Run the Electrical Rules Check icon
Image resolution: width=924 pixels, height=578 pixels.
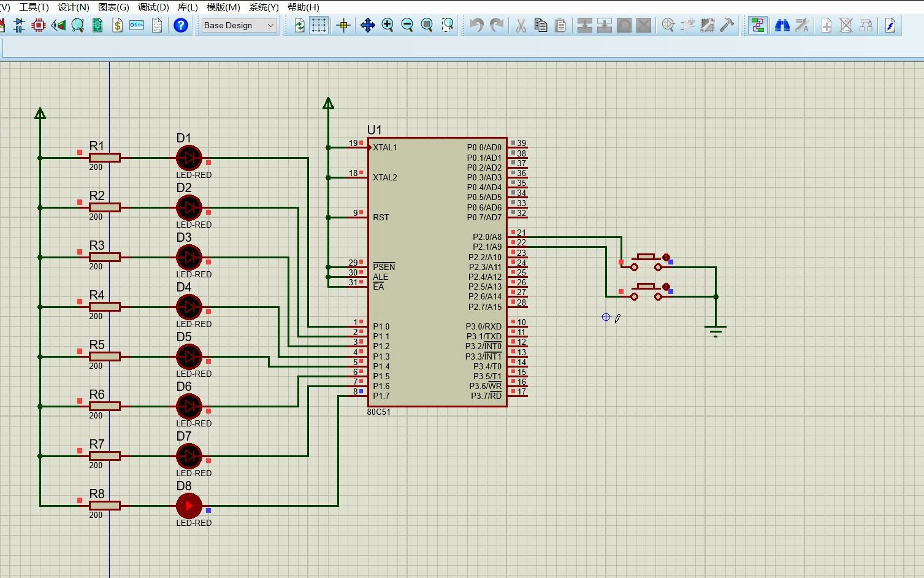coord(890,25)
